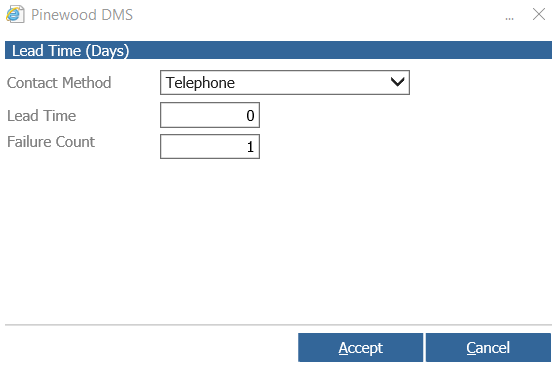This screenshot has width=557, height=369.
Task: Click the Lead Time (Days) header bar
Action: click(x=278, y=50)
